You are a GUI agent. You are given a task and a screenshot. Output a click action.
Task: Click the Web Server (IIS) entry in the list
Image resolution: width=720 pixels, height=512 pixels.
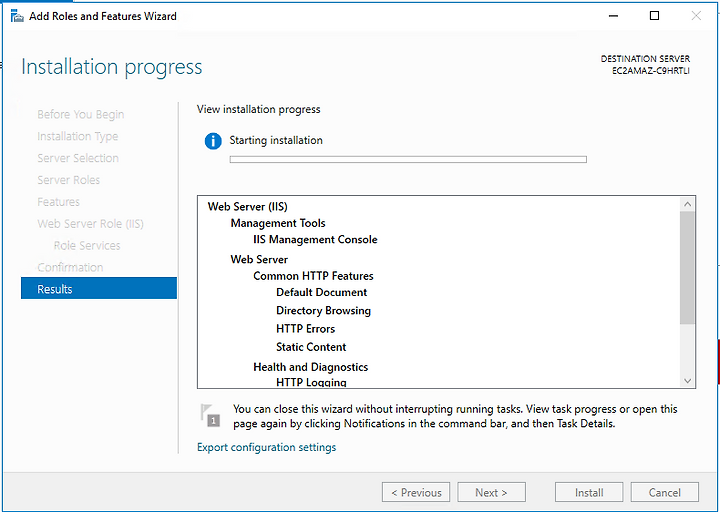(x=248, y=207)
